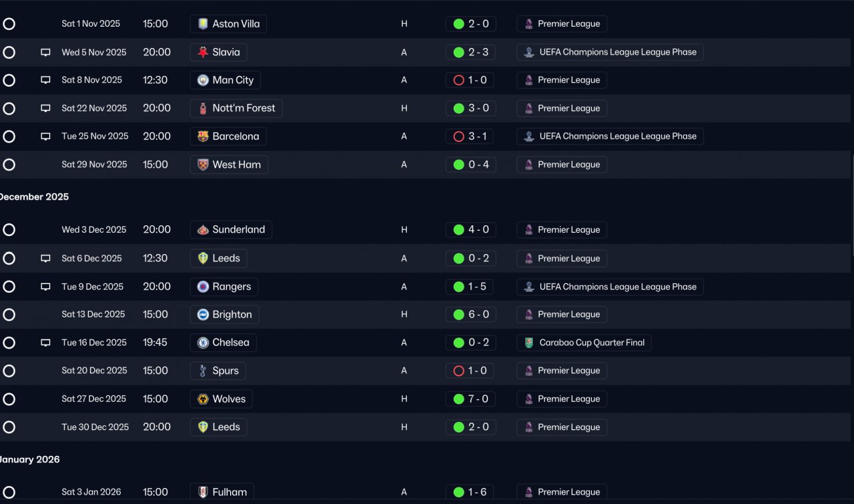
Task: Open the Fulham team link
Action: 222,492
